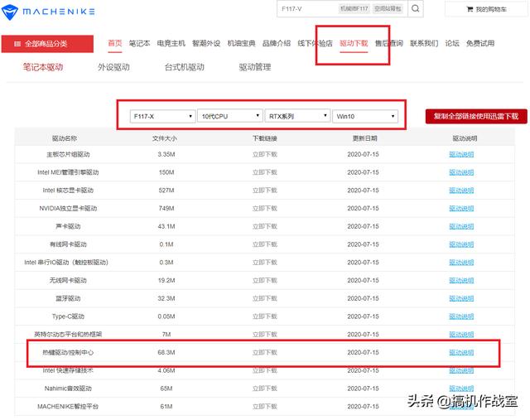Select the Intel 快速存储技术 driver name
This screenshot has width=530, height=420.
click(68, 370)
